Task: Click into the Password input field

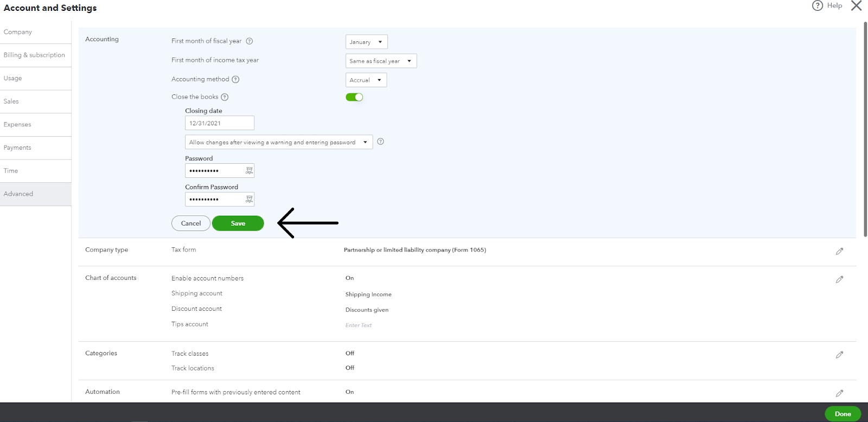Action: click(220, 170)
